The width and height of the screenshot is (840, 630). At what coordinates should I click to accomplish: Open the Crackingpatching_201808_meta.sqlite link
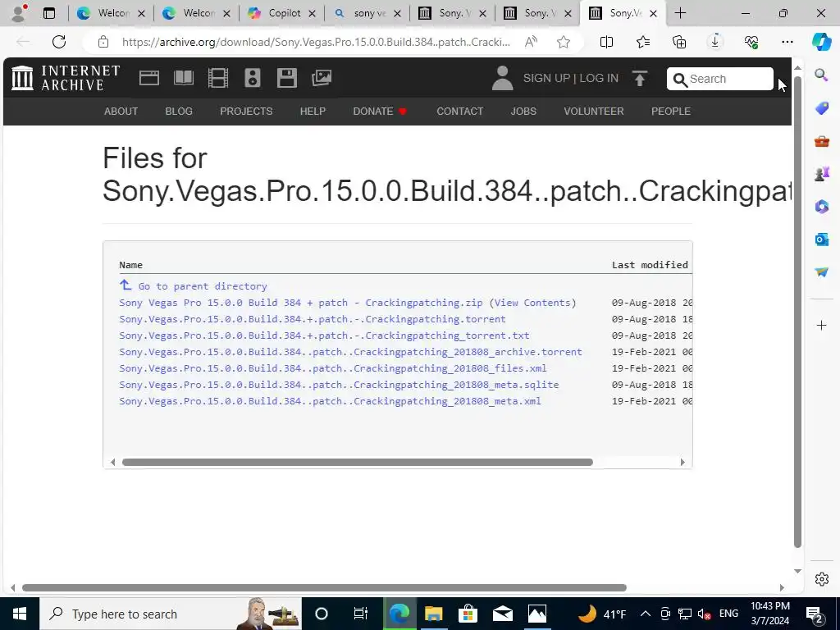(339, 385)
